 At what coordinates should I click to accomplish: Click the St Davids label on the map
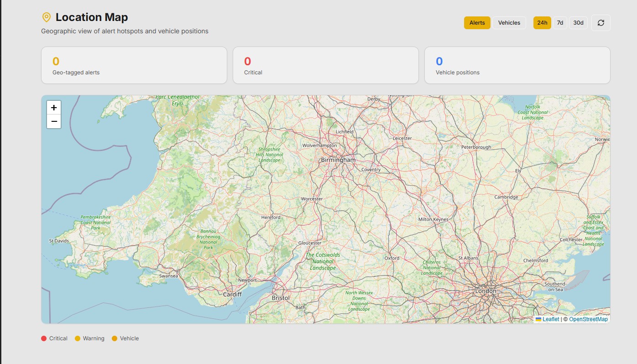(59, 241)
